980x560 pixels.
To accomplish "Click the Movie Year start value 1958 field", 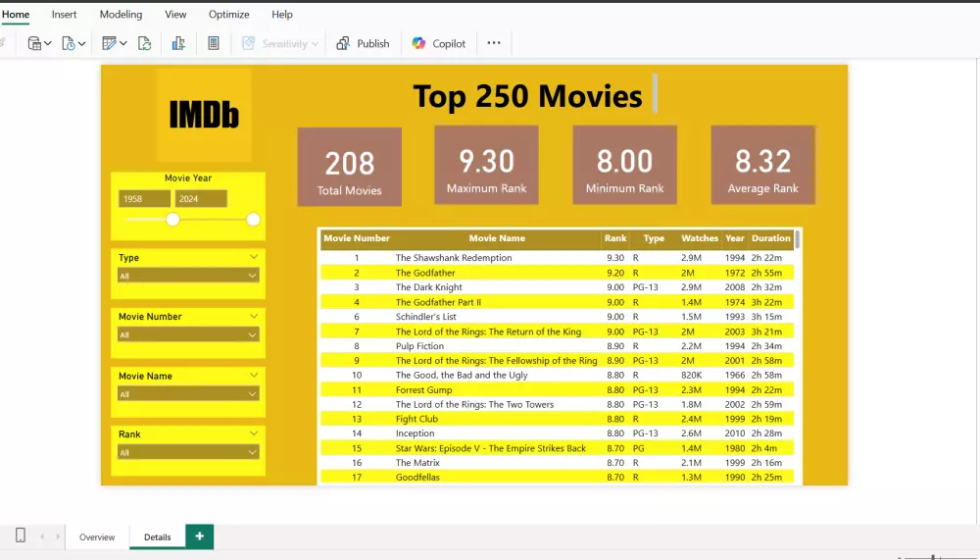I will (144, 199).
